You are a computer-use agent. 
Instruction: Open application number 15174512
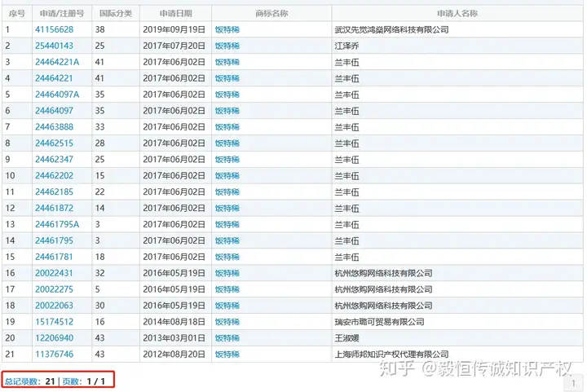point(55,322)
